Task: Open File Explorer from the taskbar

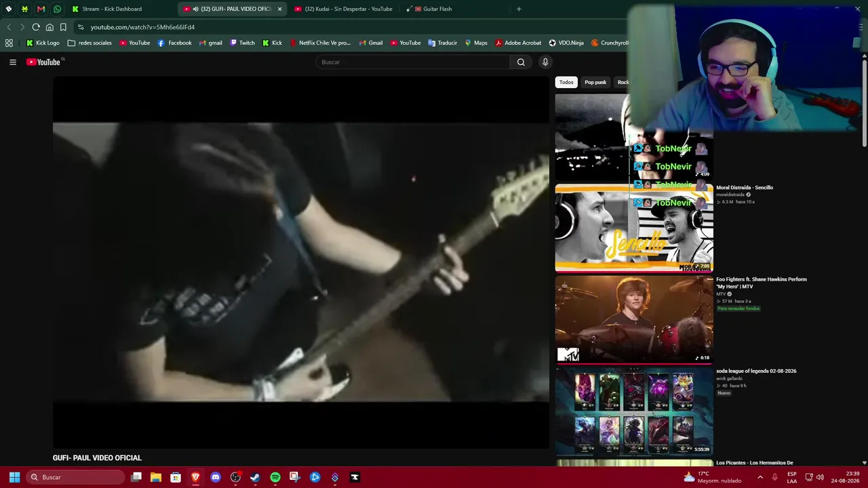Action: point(156,477)
